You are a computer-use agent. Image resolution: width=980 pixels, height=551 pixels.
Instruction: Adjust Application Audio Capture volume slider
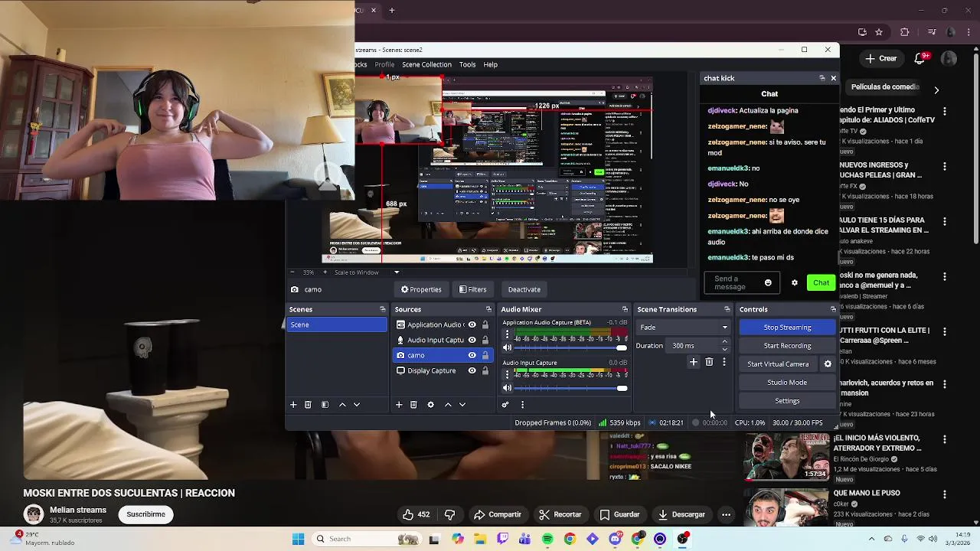[x=572, y=348]
